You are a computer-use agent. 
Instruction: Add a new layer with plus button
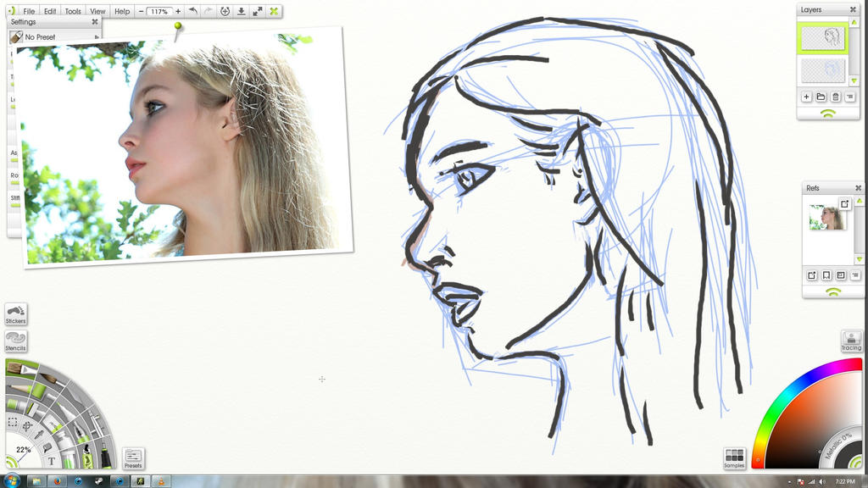pos(807,97)
